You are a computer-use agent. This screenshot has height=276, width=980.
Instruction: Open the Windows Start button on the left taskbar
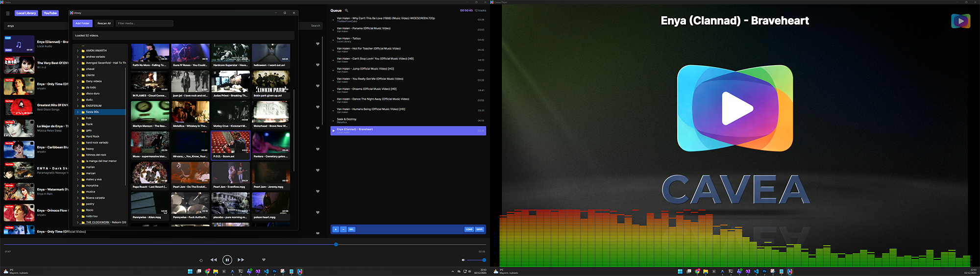(190, 271)
